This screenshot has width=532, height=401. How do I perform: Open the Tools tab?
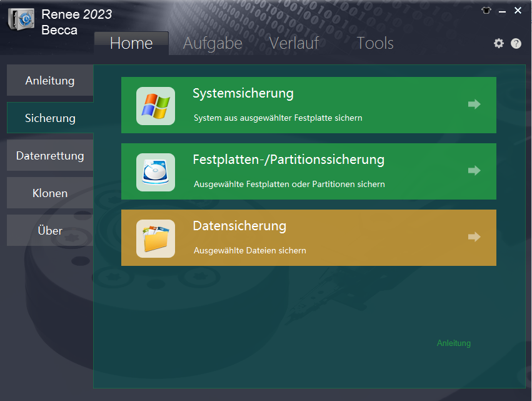coord(375,43)
